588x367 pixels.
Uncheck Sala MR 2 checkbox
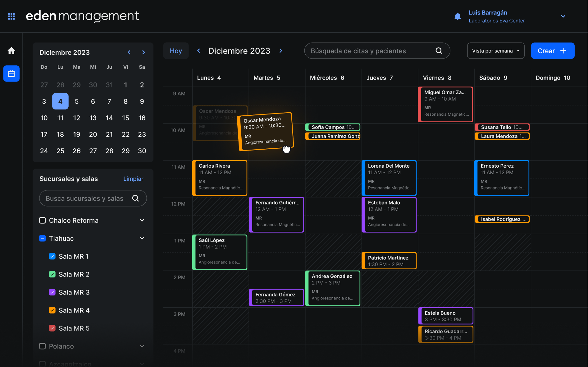[52, 274]
